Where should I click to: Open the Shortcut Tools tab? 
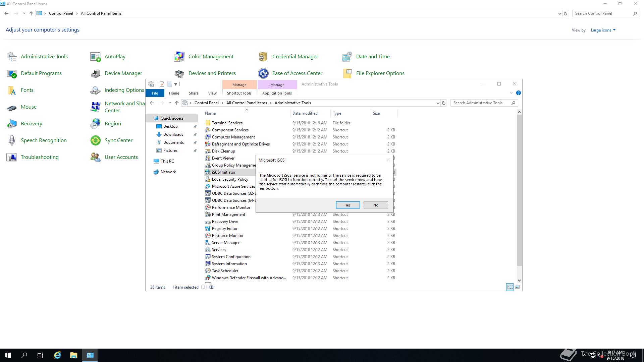tap(239, 93)
